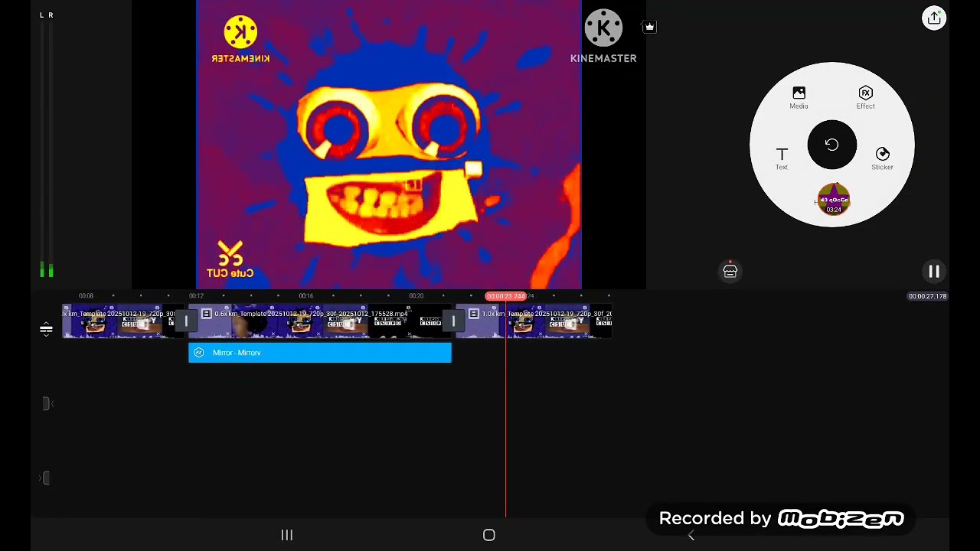
Task: Open Android recent apps button
Action: coord(286,535)
